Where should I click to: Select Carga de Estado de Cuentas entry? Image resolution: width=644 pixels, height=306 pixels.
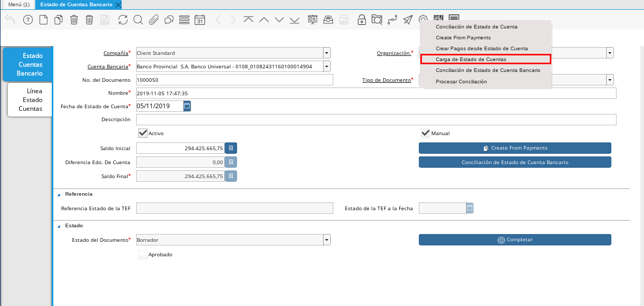pyautogui.click(x=486, y=59)
